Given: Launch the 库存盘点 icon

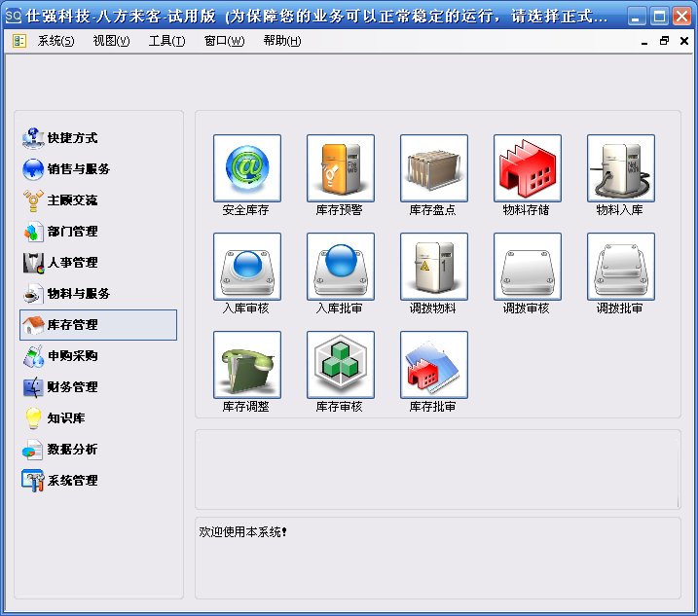Looking at the screenshot, I should click(433, 168).
